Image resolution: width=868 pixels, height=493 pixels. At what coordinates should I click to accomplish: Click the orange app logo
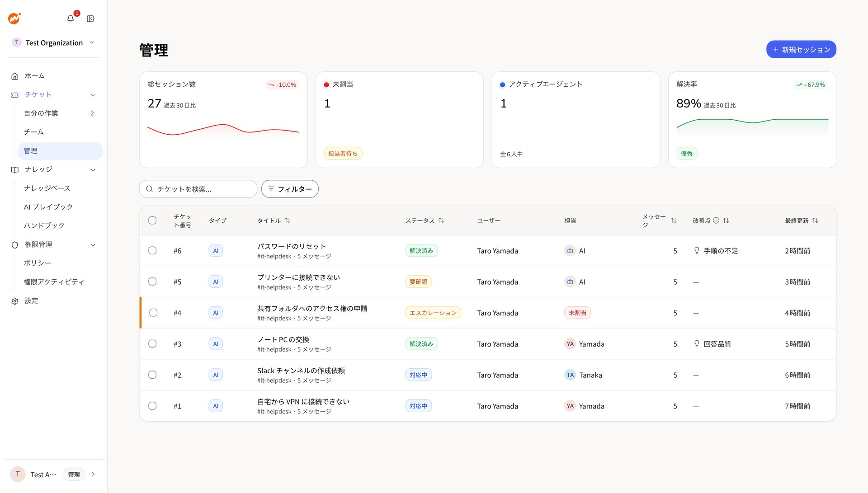pyautogui.click(x=14, y=19)
